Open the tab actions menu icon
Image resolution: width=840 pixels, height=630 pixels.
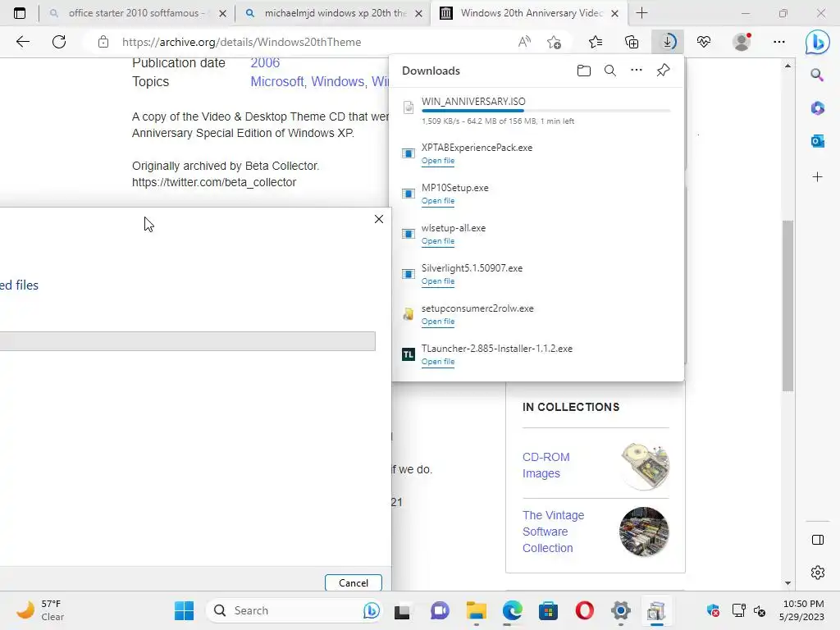(20, 13)
